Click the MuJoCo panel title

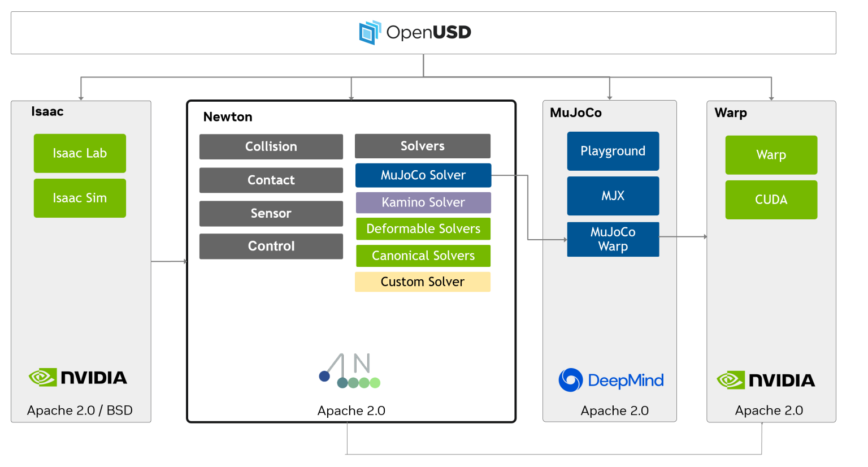coord(576,113)
